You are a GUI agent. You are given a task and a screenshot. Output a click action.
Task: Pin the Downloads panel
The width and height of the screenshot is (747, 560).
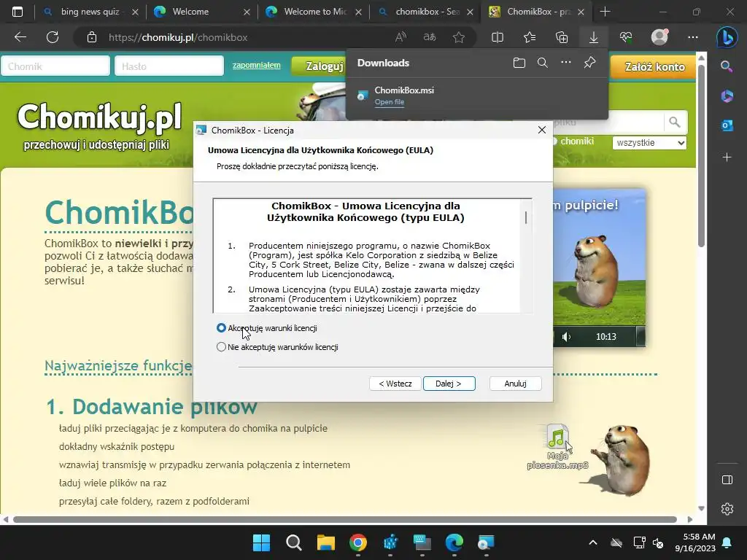(x=589, y=63)
